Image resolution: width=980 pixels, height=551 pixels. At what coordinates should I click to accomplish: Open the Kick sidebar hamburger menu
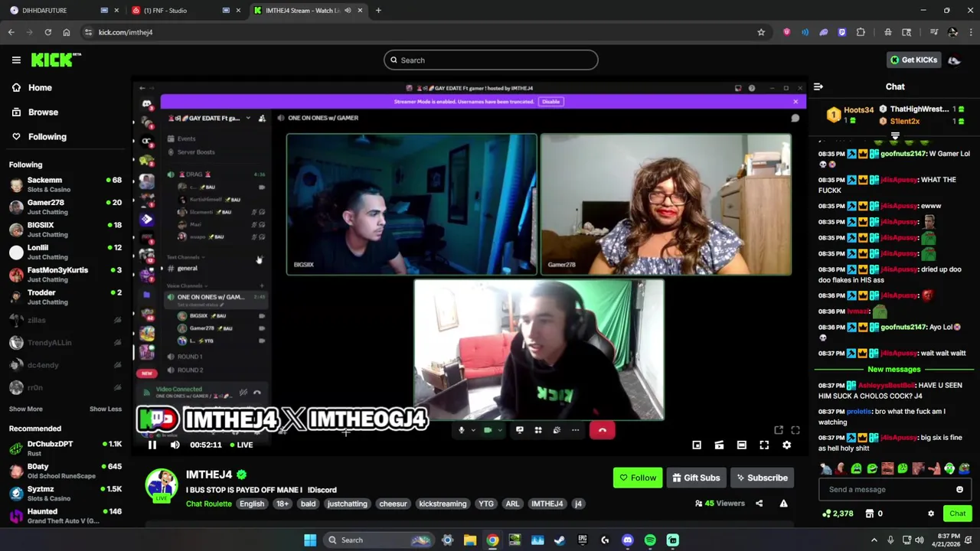pyautogui.click(x=16, y=60)
